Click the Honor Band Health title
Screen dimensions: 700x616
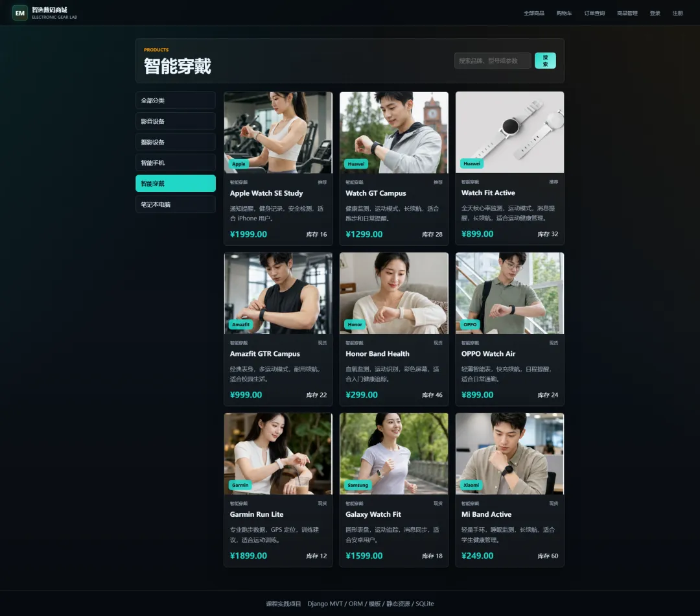[x=377, y=353]
